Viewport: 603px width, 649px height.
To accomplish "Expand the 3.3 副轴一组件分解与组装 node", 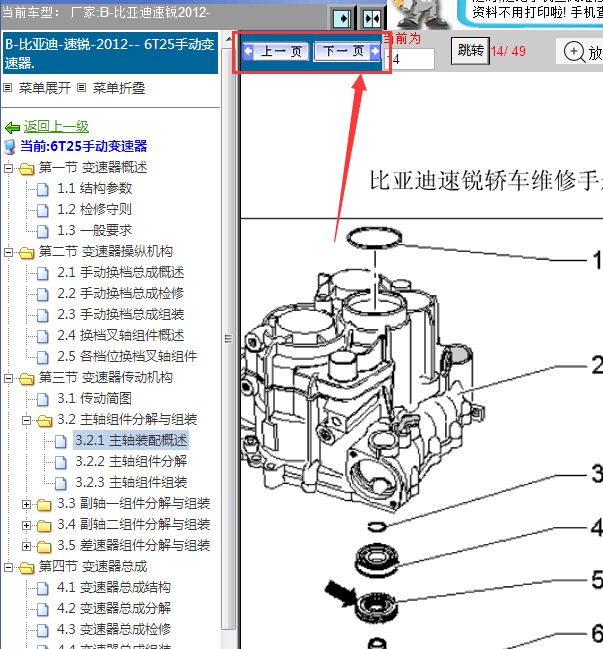I will pos(26,505).
